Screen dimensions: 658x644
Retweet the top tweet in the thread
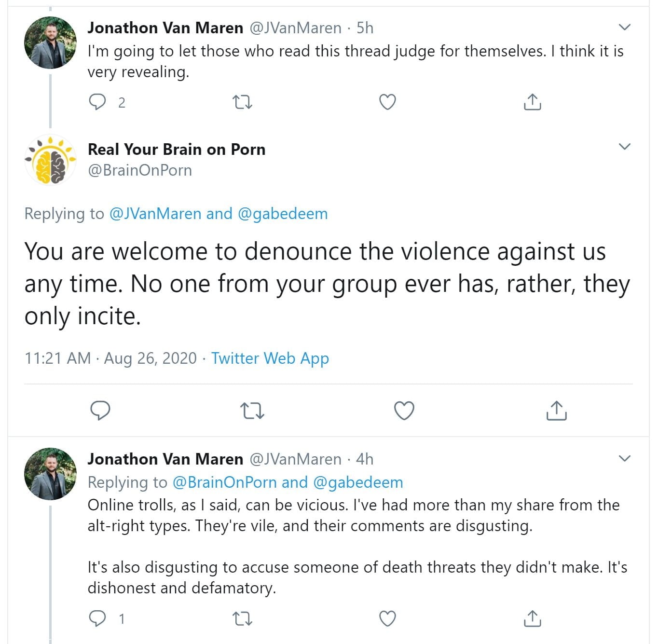click(242, 102)
